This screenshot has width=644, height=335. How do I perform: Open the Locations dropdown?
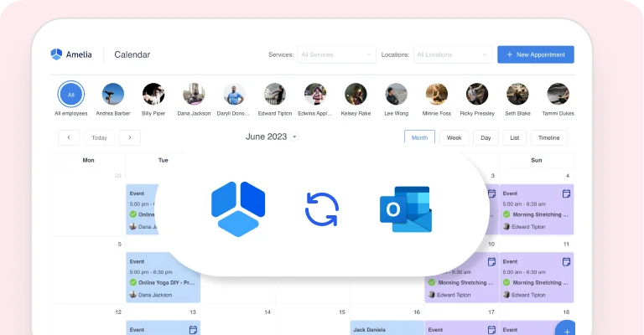(453, 54)
